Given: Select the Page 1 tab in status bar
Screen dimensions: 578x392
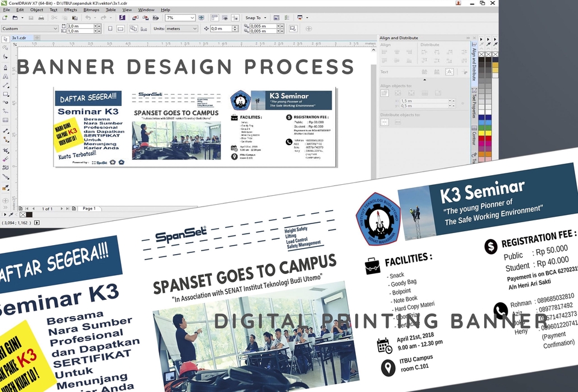Looking at the screenshot, I should click(89, 208).
